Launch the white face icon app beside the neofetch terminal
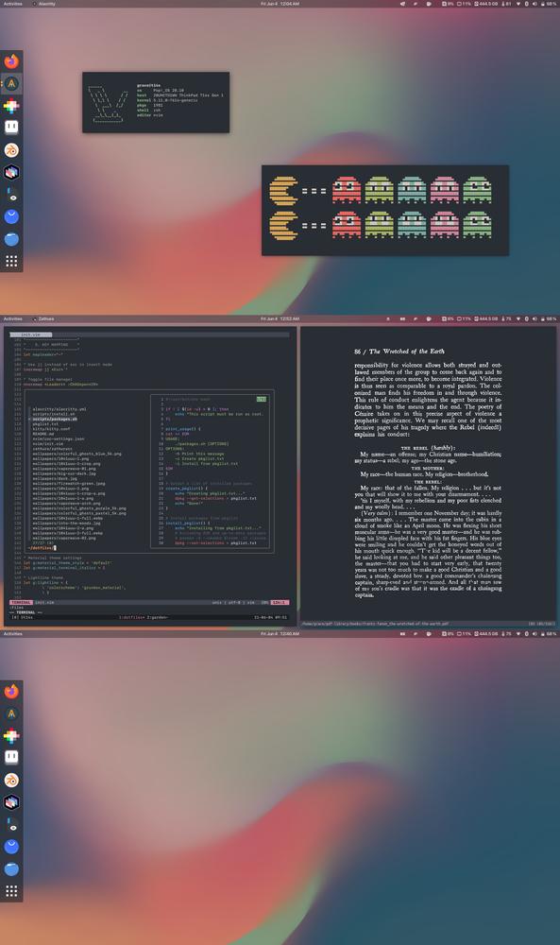The height and width of the screenshot is (945, 560). click(11, 128)
